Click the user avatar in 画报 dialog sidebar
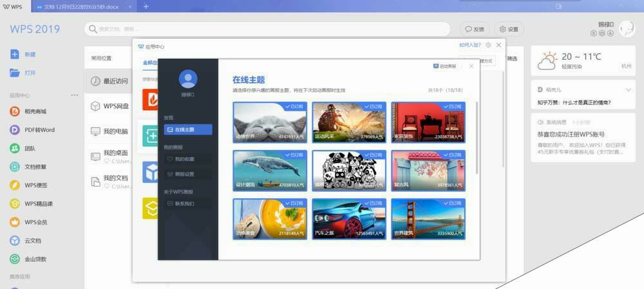This screenshot has width=644, height=289. tap(188, 79)
